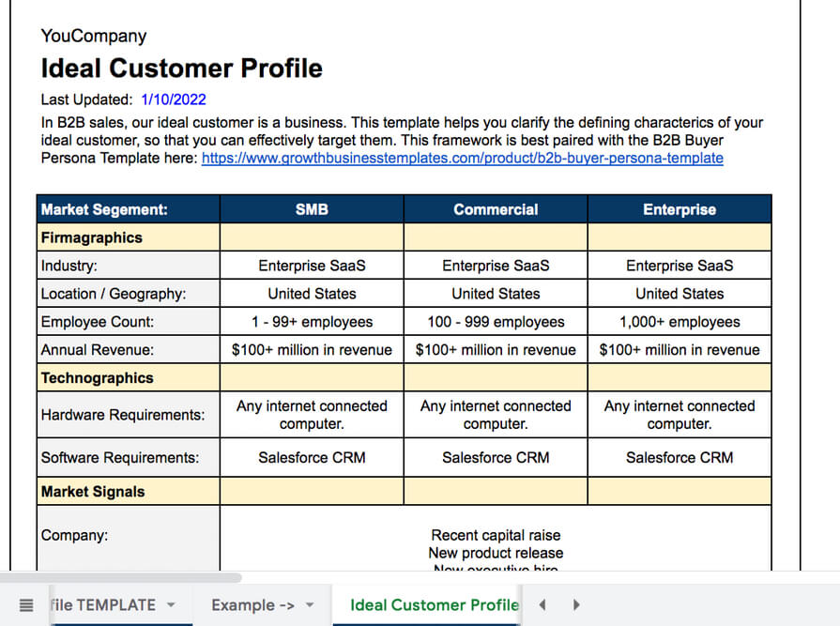Click the Annual Revenue: row label
Viewport: 840px width, 626px height.
pos(129,350)
